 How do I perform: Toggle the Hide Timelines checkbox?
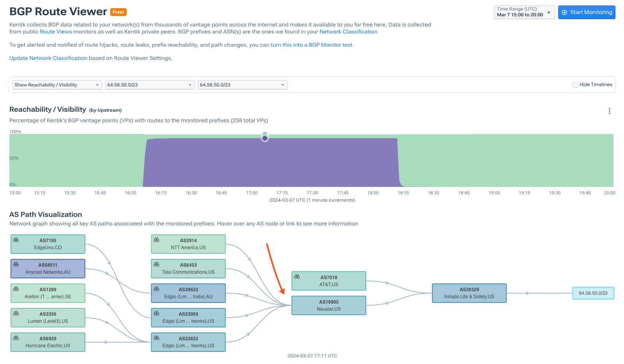(x=575, y=85)
